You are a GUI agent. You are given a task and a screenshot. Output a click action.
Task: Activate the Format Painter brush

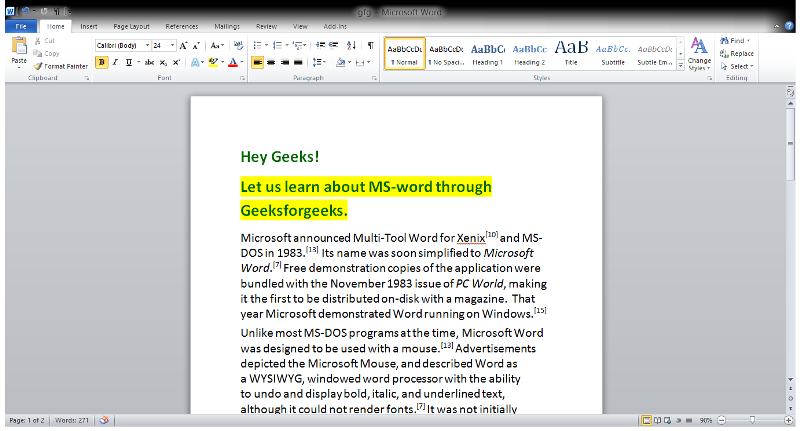38,66
